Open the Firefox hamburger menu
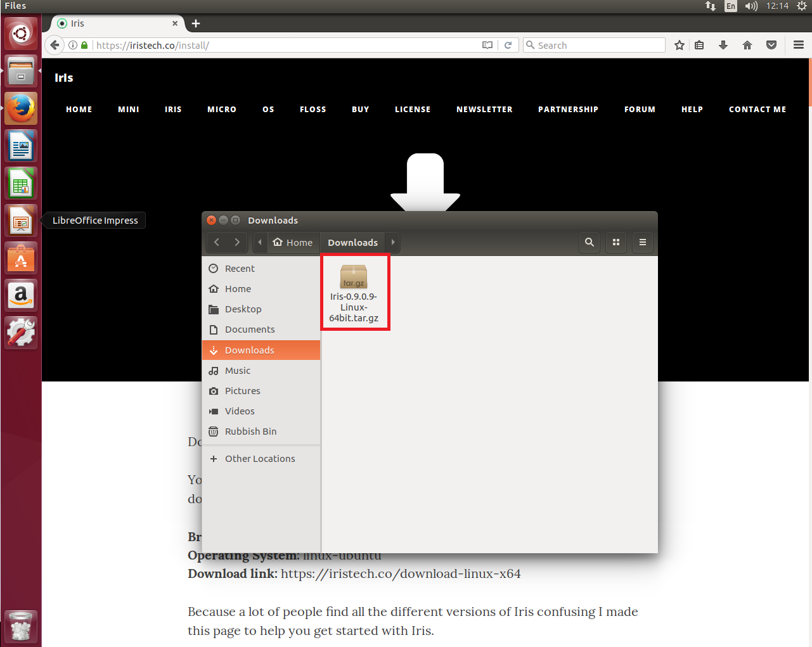 click(x=799, y=45)
